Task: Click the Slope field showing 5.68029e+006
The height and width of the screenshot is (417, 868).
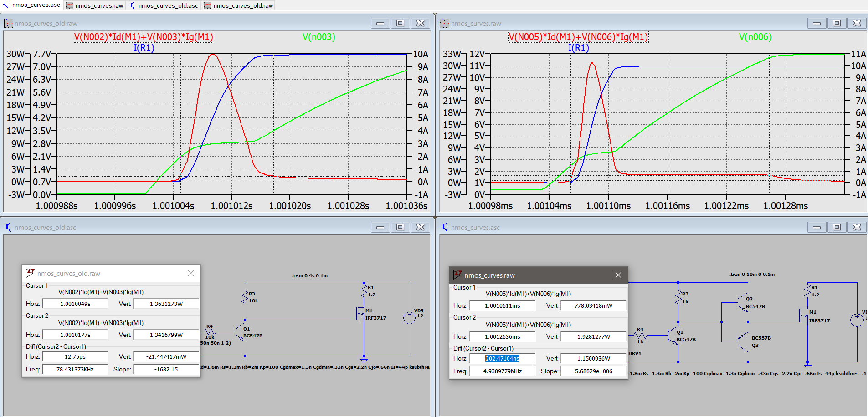Action: pos(594,371)
